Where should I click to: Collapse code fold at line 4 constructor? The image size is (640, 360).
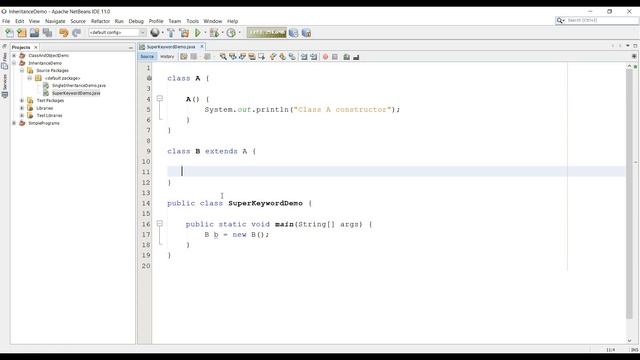pyautogui.click(x=160, y=98)
